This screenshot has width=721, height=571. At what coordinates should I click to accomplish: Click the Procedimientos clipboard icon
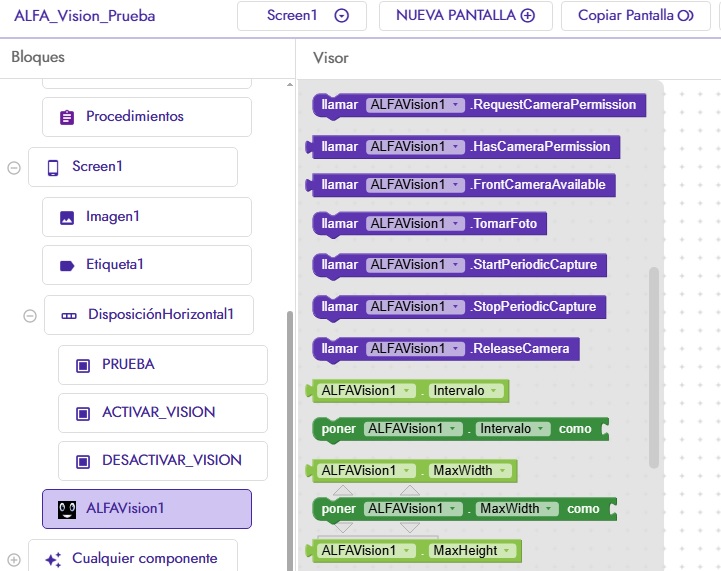coord(67,117)
